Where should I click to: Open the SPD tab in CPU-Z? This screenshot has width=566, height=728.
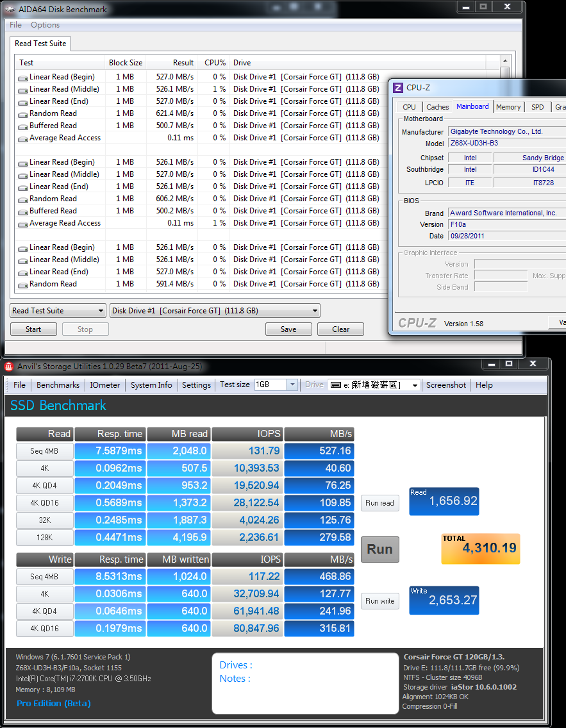tap(538, 107)
